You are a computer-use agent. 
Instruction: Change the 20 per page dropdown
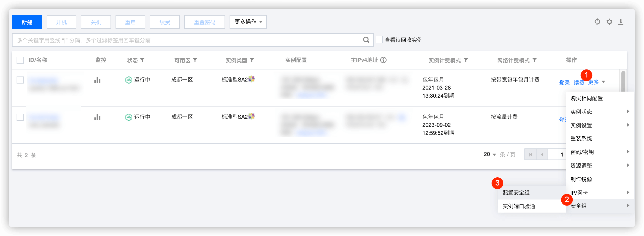(490, 154)
